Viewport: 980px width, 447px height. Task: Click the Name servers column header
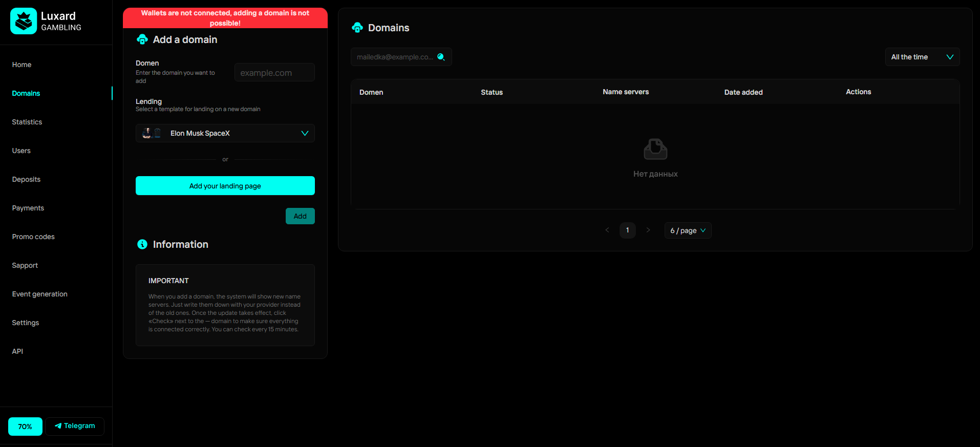pyautogui.click(x=626, y=92)
